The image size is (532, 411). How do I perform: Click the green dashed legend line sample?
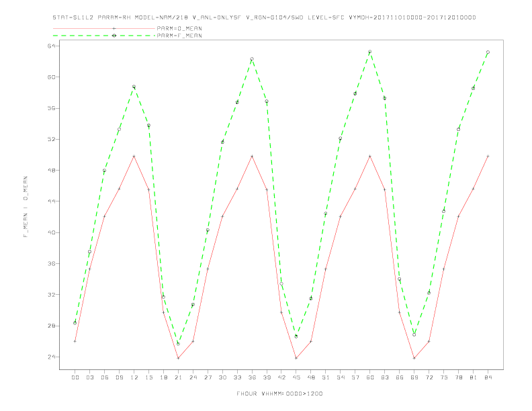(104, 36)
